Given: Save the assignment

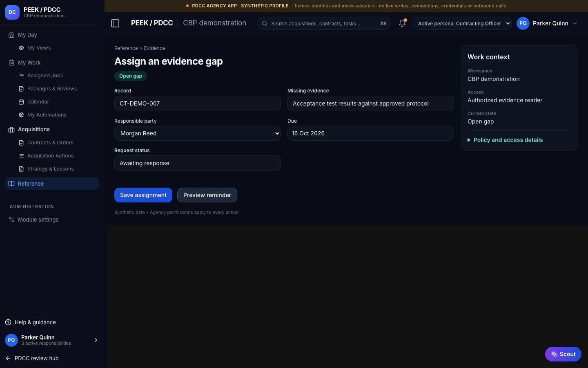Looking at the screenshot, I should click(143, 195).
